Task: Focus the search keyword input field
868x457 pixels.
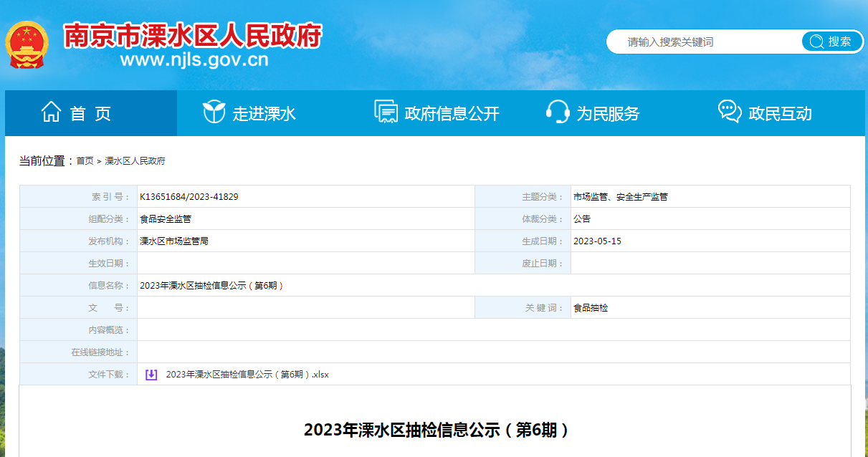Action: pos(702,42)
